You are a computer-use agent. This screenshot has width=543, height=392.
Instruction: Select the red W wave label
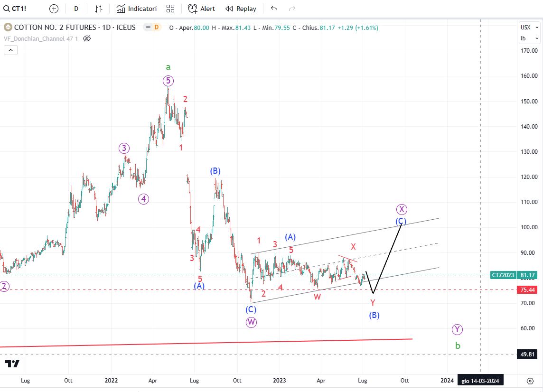(x=317, y=297)
